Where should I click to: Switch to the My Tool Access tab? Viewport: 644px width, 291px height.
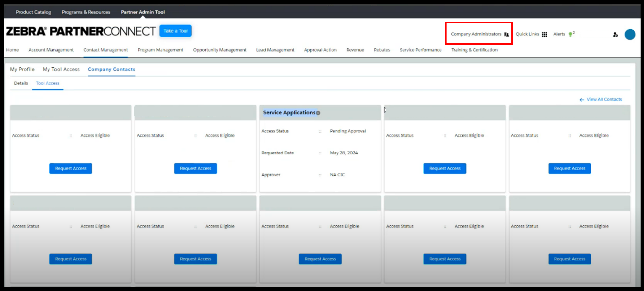pyautogui.click(x=61, y=69)
